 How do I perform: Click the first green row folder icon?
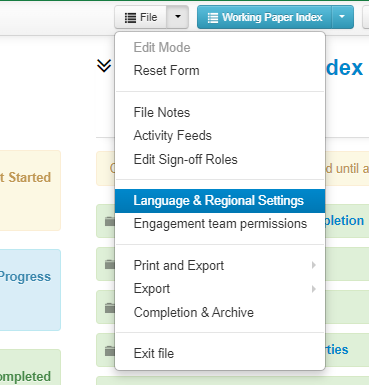109,221
